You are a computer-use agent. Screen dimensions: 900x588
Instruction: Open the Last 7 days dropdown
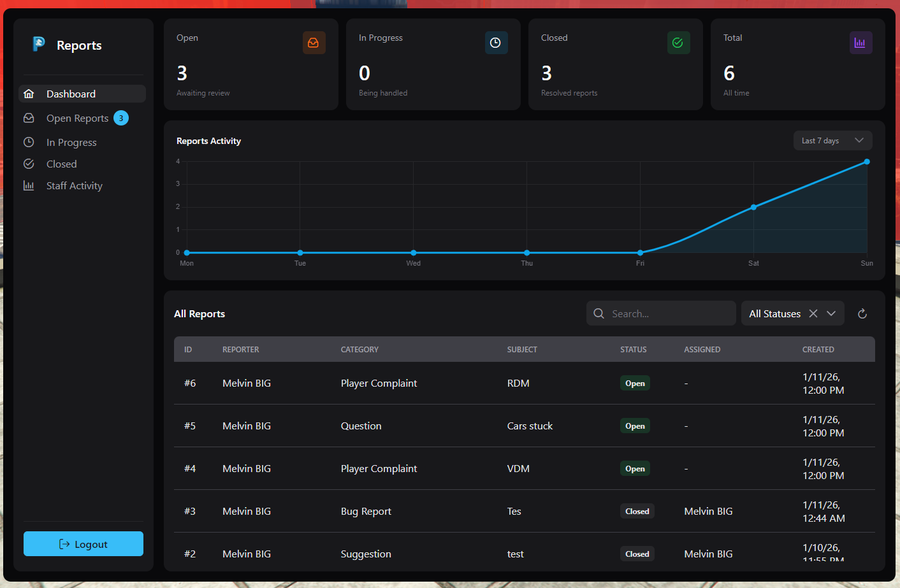(x=832, y=141)
